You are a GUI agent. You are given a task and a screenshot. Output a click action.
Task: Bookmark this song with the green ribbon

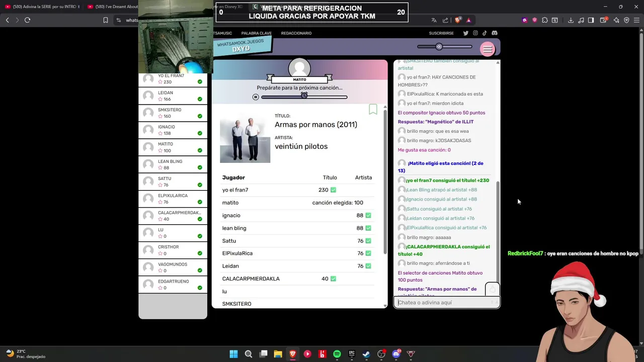pyautogui.click(x=373, y=109)
